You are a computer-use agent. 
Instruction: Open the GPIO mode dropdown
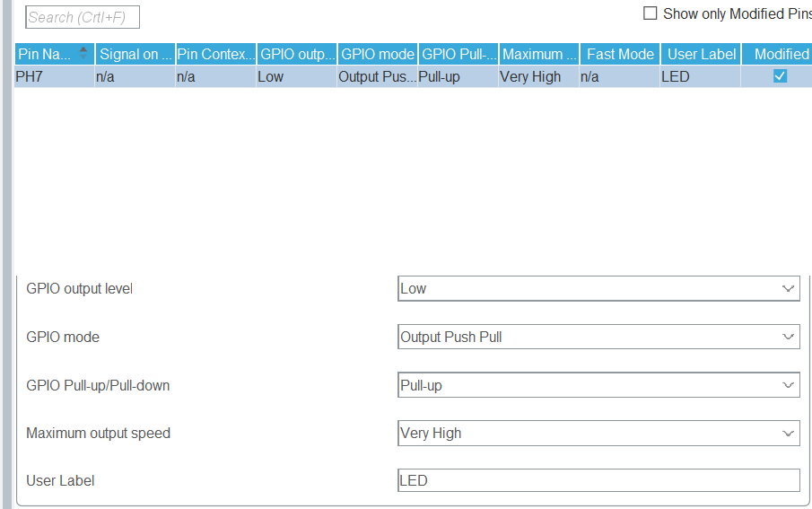pos(598,337)
